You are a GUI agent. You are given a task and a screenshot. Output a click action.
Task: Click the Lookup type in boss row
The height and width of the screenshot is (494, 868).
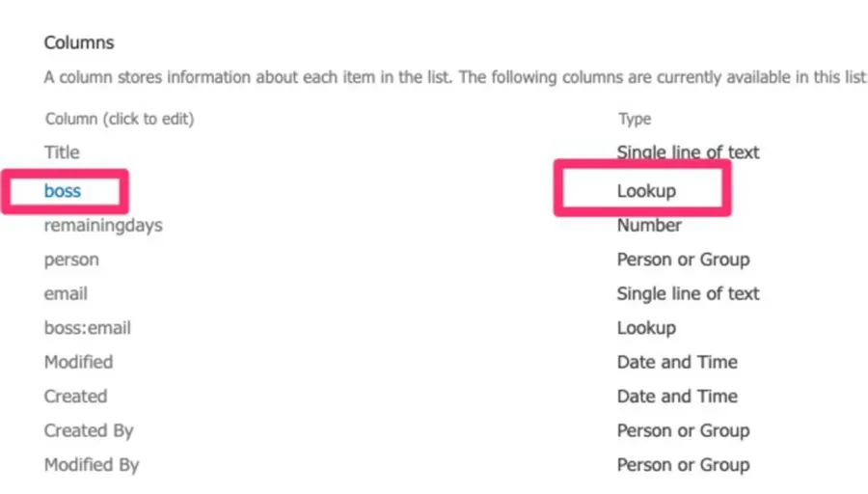pyautogui.click(x=646, y=191)
